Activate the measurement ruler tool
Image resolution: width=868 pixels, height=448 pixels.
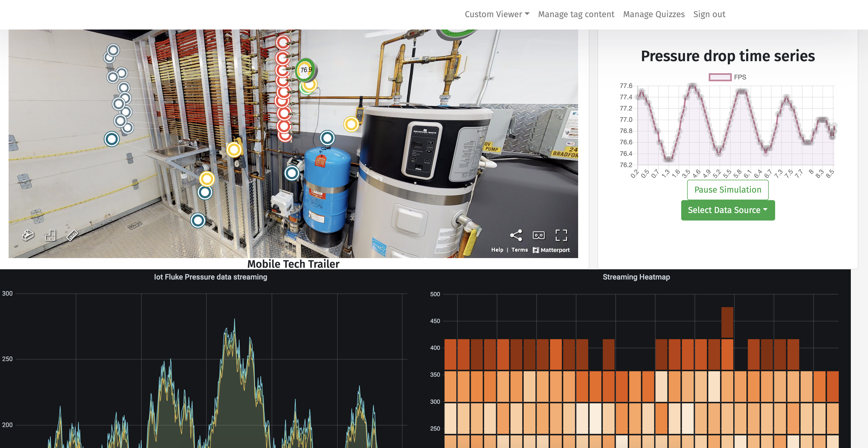click(72, 235)
